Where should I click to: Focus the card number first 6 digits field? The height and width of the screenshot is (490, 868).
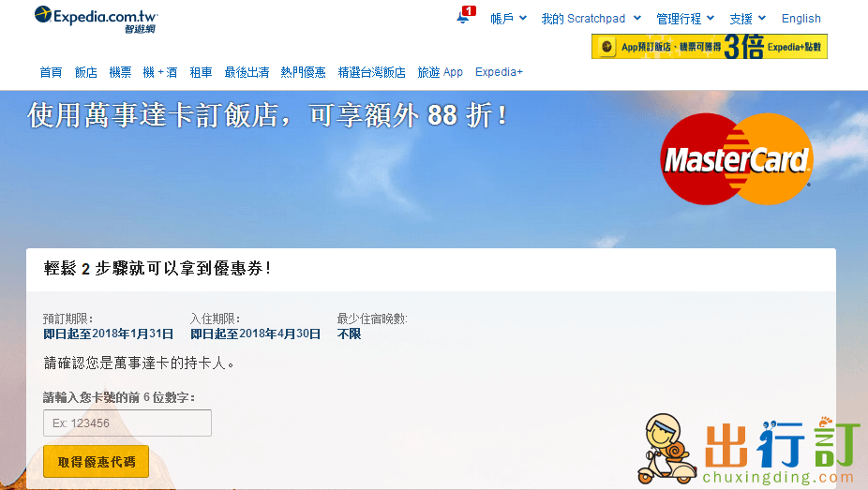[x=127, y=423]
